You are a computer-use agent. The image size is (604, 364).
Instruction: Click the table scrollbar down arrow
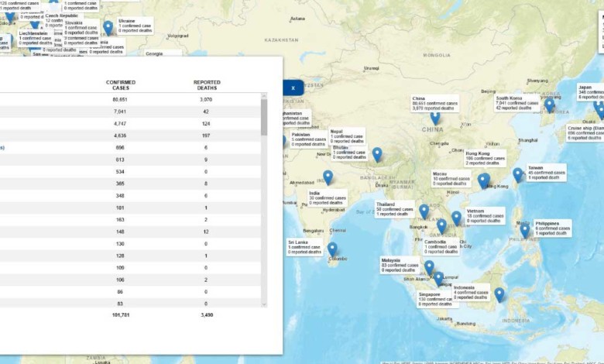(x=264, y=304)
